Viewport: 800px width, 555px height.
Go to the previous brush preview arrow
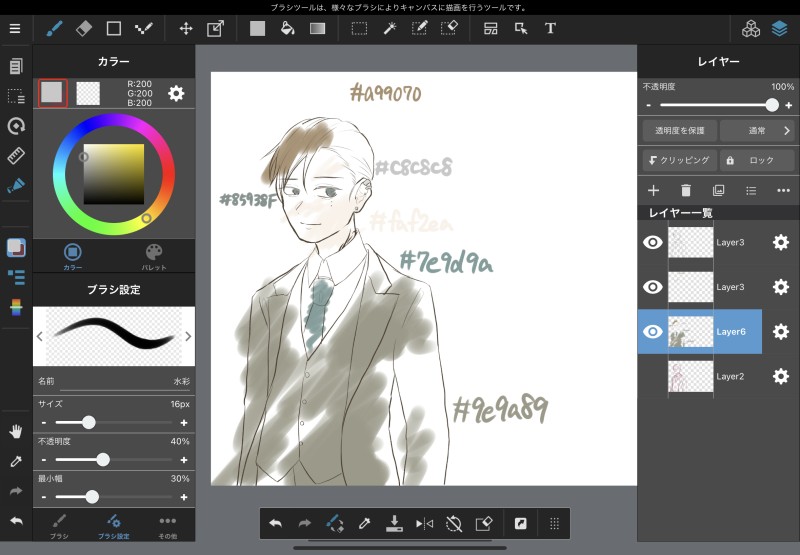tap(40, 336)
